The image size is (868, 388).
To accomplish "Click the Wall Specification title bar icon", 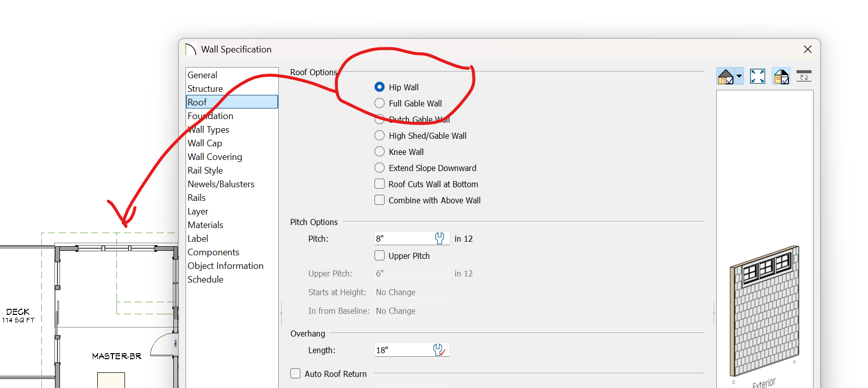I will [x=191, y=49].
